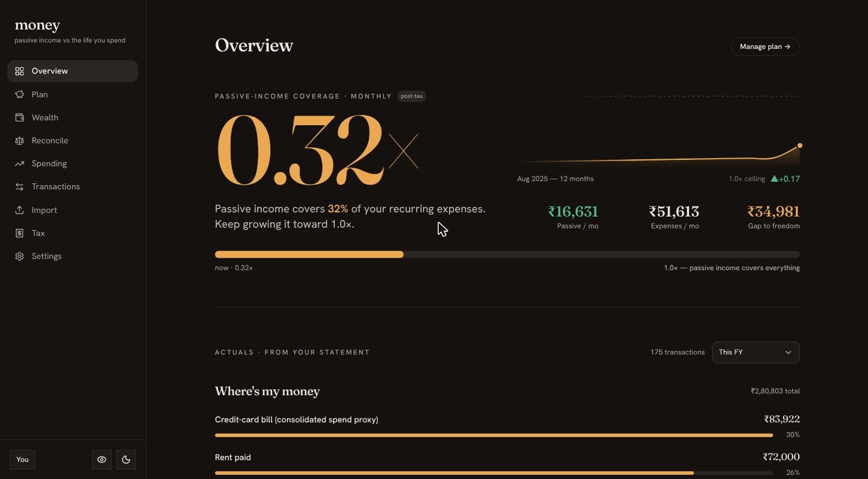Click the ₹83,922 amount
The height and width of the screenshot is (479, 868).
click(782, 419)
